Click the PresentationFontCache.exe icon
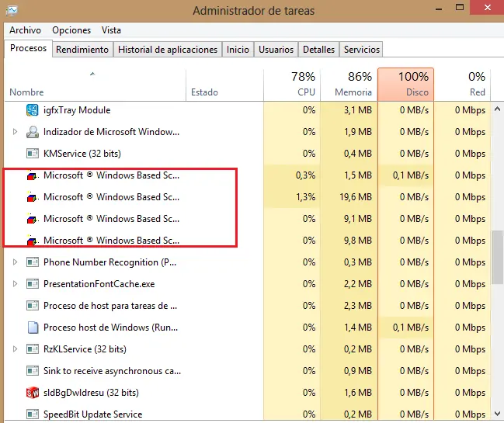Image resolution: width=504 pixels, height=423 pixels. [32, 284]
